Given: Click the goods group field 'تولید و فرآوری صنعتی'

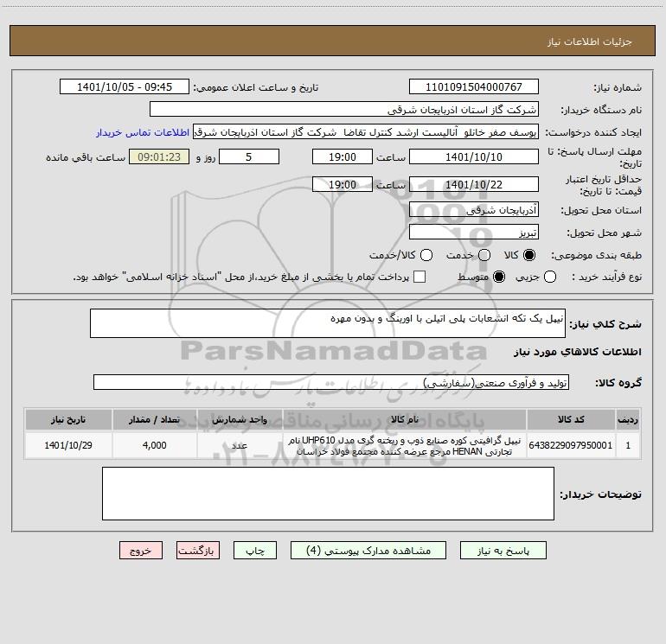Looking at the screenshot, I should [x=331, y=382].
